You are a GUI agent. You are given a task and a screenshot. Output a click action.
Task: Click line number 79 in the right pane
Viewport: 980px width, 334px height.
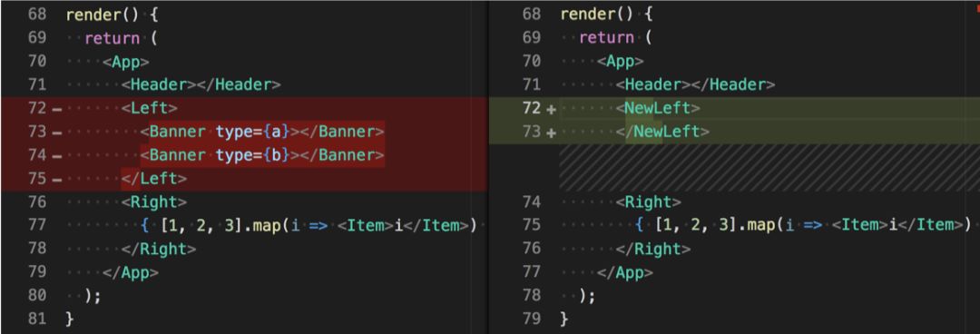(x=531, y=319)
